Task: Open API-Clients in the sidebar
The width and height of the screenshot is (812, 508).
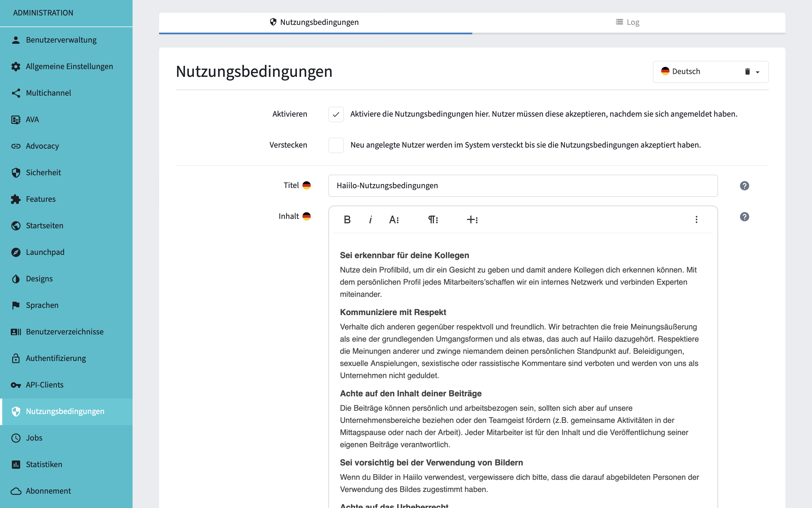Action: coord(66,385)
